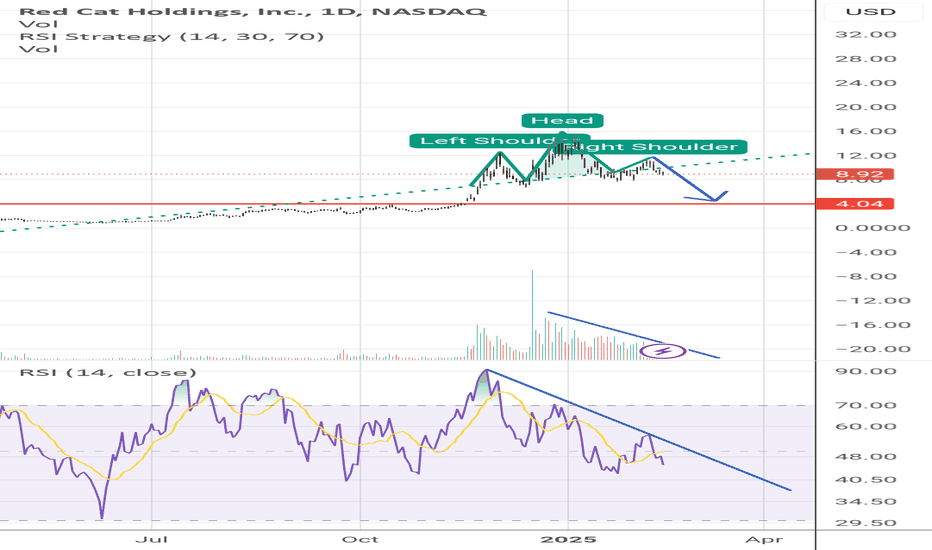The height and width of the screenshot is (550, 932).
Task: Click the −8.00 axis label
Action: pos(865,276)
